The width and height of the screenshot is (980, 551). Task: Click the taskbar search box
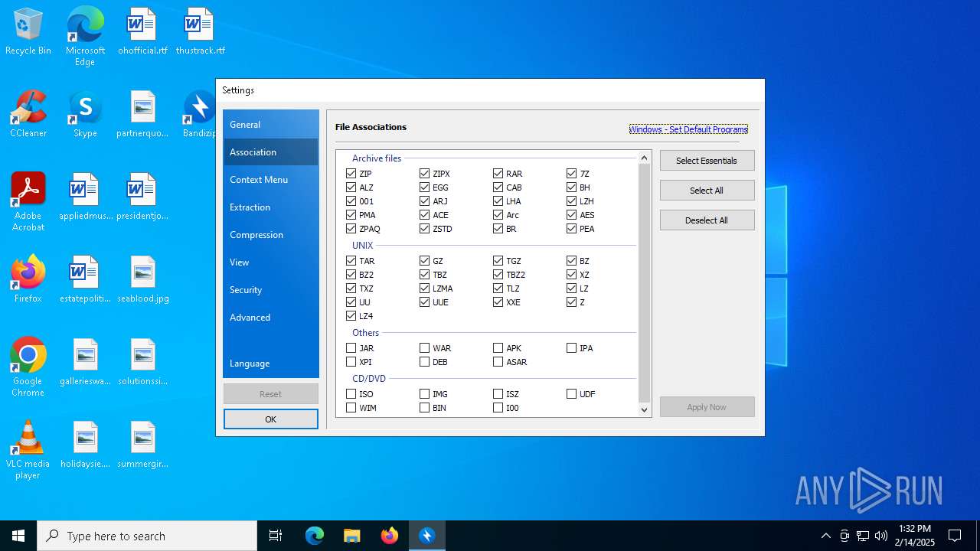(x=147, y=536)
